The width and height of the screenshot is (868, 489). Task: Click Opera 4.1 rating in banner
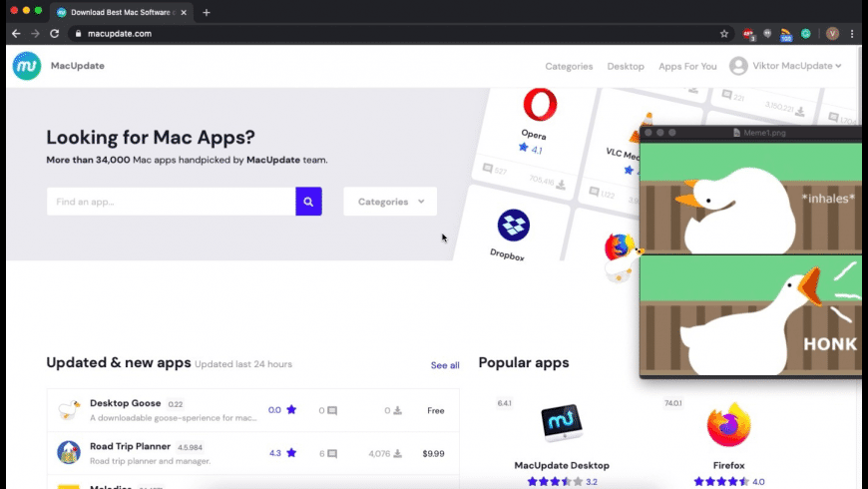531,149
